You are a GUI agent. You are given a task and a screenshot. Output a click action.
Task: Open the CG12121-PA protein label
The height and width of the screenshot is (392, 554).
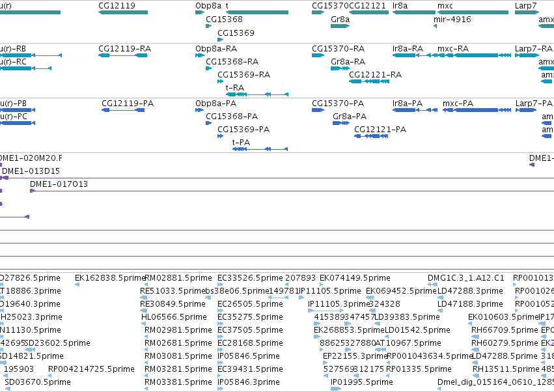point(380,130)
